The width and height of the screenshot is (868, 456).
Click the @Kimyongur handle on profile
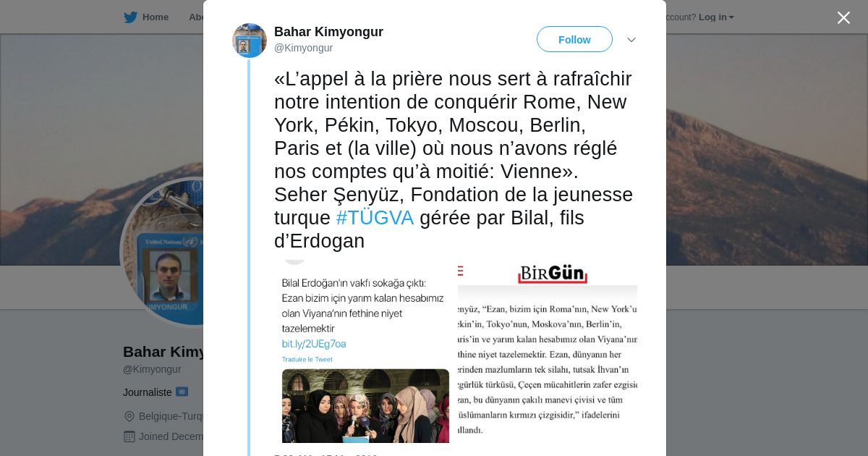(152, 369)
